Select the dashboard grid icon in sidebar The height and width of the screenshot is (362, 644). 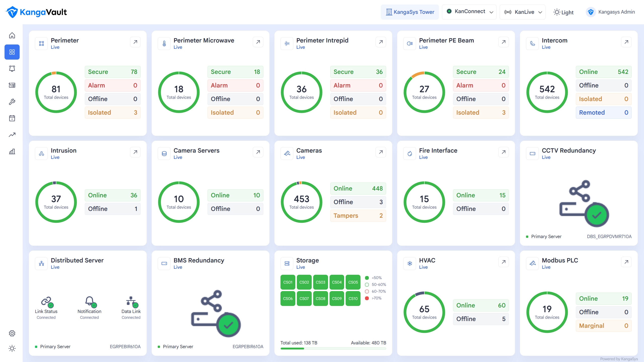12,52
